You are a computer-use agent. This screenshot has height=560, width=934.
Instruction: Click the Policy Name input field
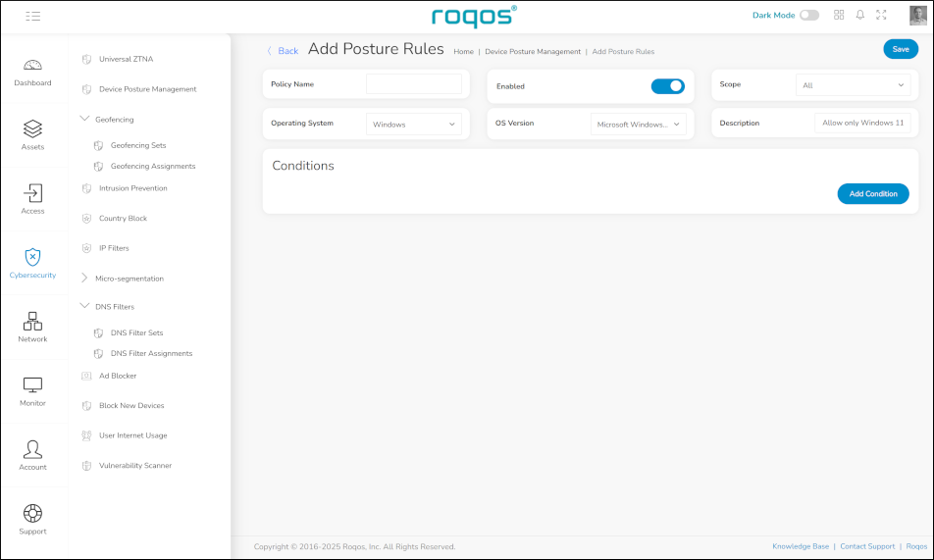coord(413,84)
